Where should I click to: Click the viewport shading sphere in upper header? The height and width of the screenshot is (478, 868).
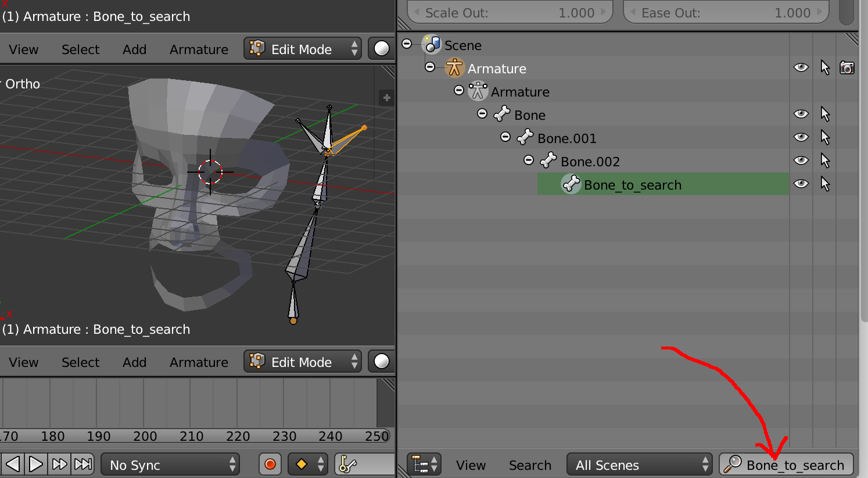(381, 49)
